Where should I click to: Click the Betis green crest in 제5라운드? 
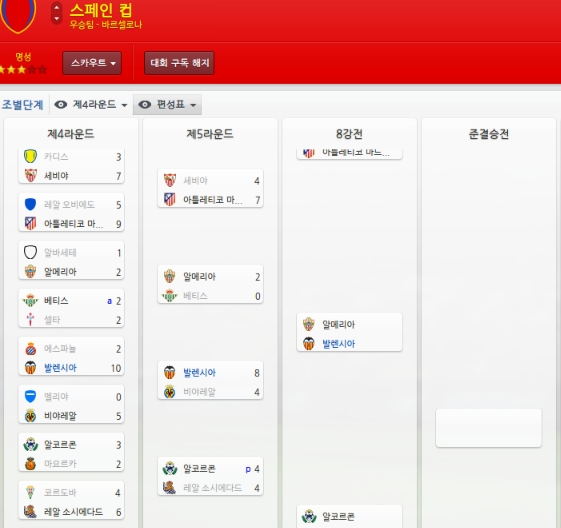point(170,295)
